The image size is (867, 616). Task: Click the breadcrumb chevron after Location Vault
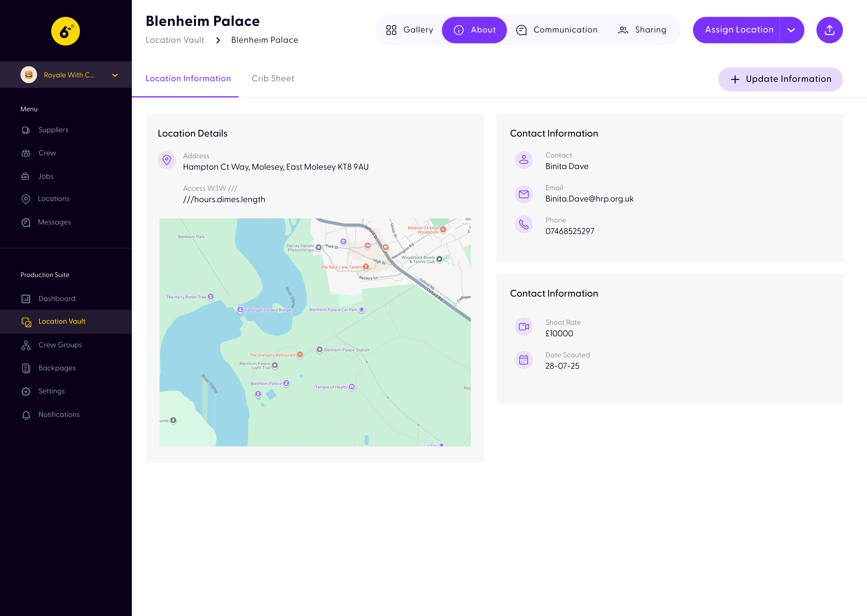[x=218, y=40]
